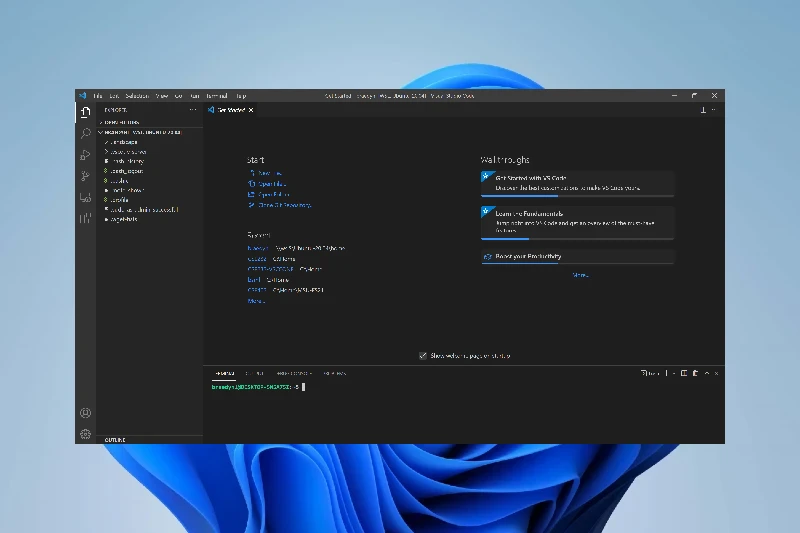Select the Get Started editor tab
This screenshot has width=800, height=533.
(231, 110)
